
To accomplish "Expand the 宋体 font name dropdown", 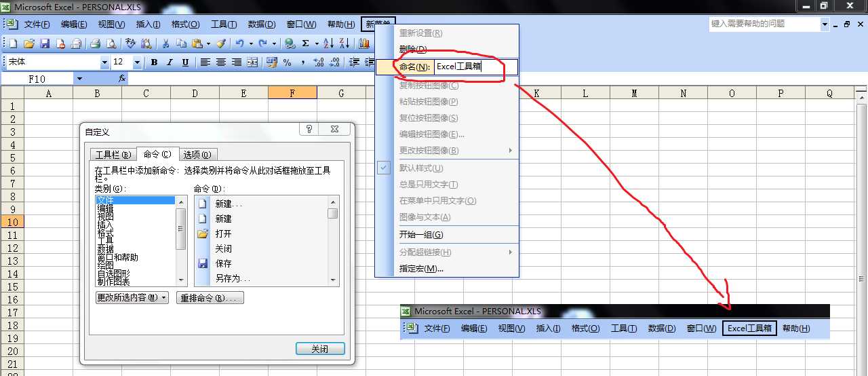I will click(x=104, y=62).
